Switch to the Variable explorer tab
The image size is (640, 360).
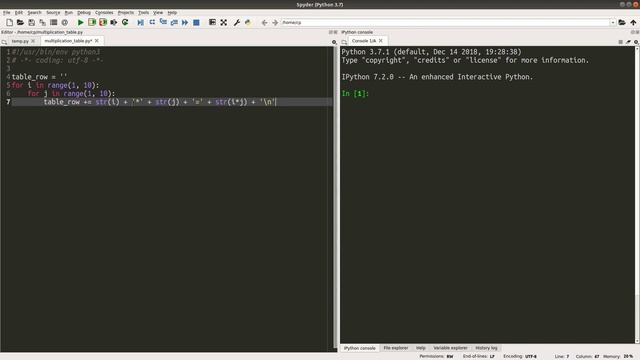[450, 348]
